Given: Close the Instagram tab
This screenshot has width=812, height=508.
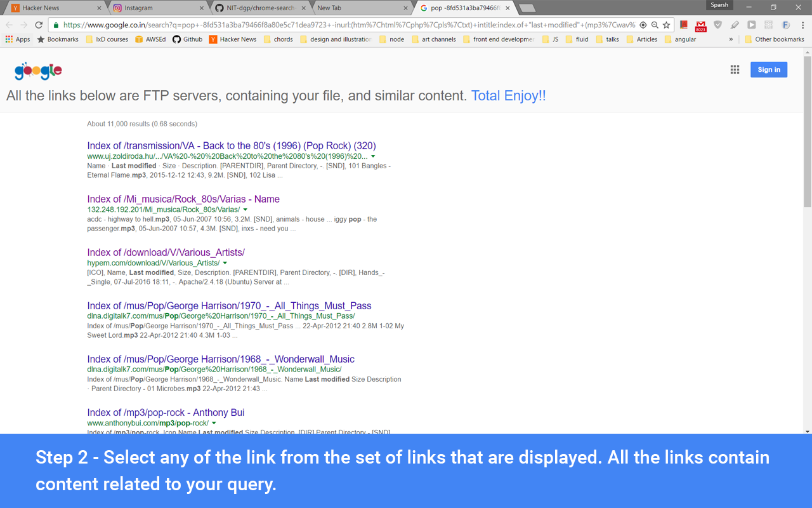Looking at the screenshot, I should pyautogui.click(x=202, y=8).
